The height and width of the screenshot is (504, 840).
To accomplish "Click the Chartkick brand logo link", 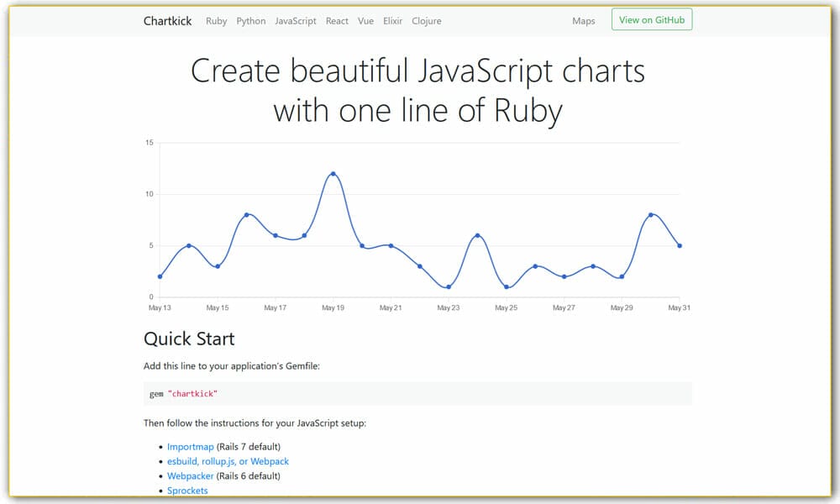I will point(168,21).
